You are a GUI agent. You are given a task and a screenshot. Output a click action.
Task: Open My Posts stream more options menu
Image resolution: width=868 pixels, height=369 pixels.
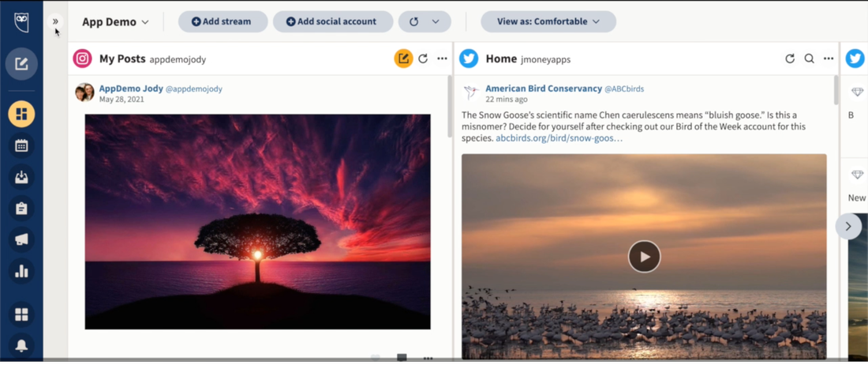[x=442, y=58]
